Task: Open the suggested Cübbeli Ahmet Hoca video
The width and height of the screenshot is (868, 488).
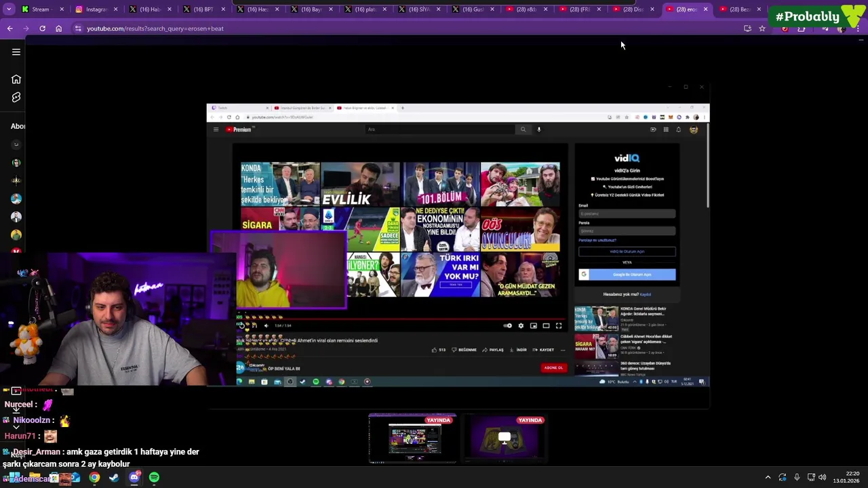Action: tap(624, 346)
